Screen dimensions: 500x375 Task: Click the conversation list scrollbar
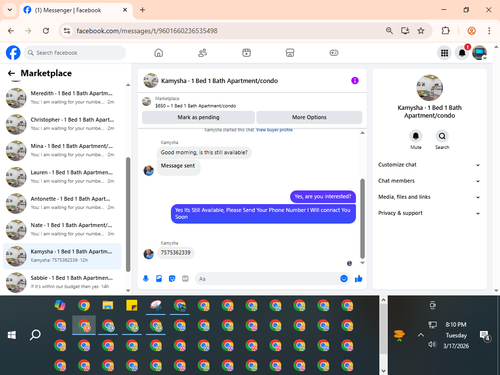point(128,214)
